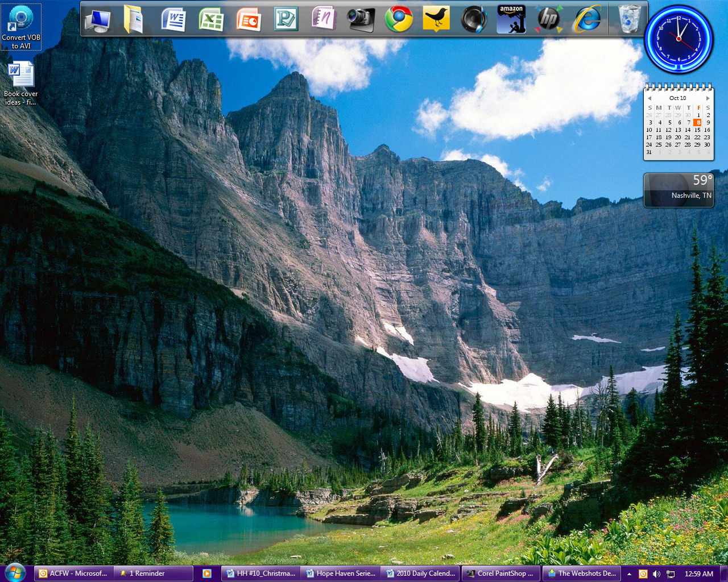
Task: Select the Book cover ideas document
Action: [21, 84]
